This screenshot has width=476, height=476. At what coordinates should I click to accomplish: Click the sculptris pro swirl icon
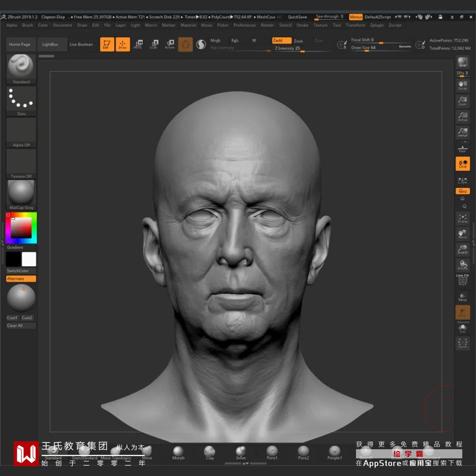point(201,45)
